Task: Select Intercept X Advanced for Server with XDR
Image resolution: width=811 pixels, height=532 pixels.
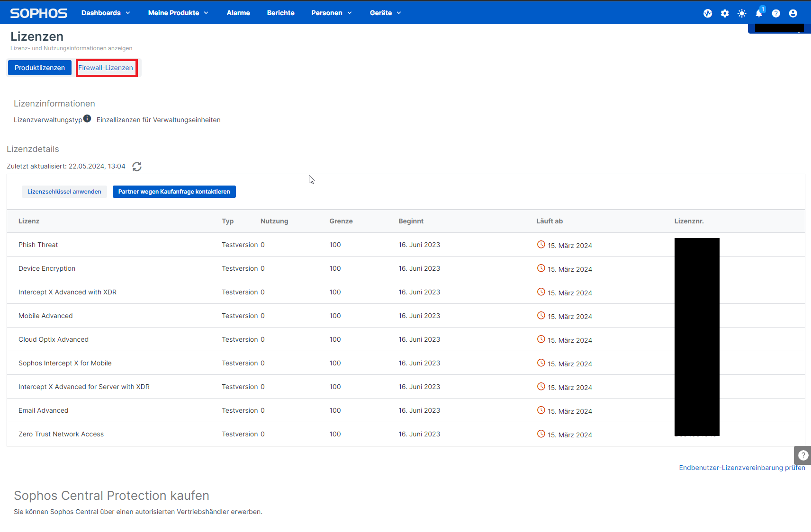Action: 84,387
